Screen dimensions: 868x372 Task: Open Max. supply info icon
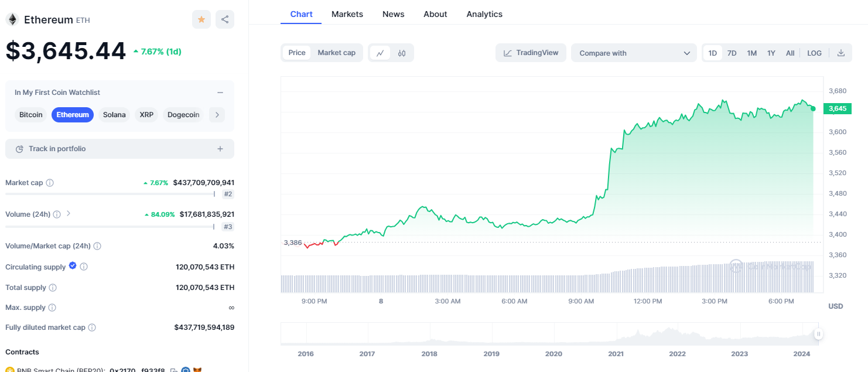click(x=52, y=308)
